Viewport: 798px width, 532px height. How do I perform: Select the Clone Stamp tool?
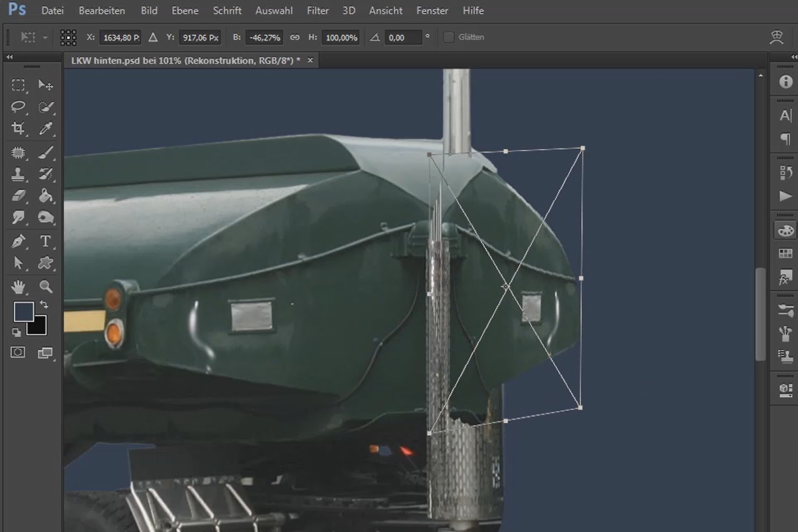(18, 174)
